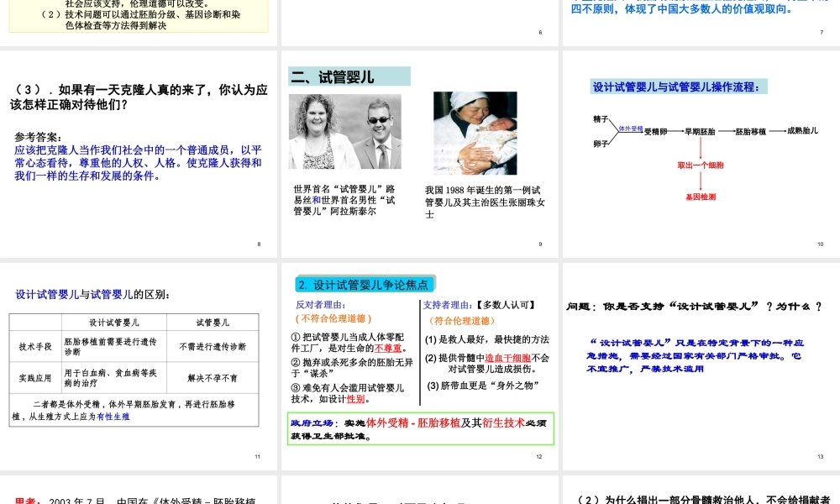Click the '支持者理由:【多数人认可】' label
Screen dimensions: 840x504
pos(479,305)
